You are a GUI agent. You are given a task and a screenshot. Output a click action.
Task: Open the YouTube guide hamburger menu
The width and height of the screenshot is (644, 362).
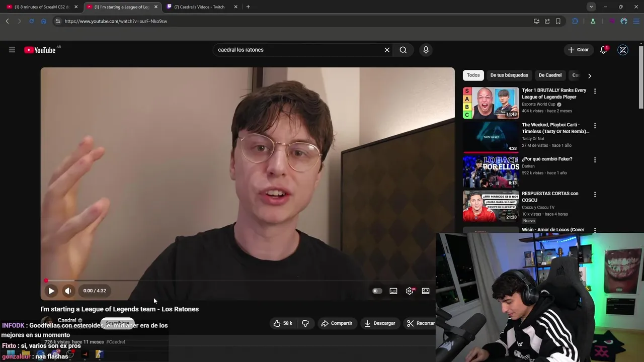(x=12, y=50)
